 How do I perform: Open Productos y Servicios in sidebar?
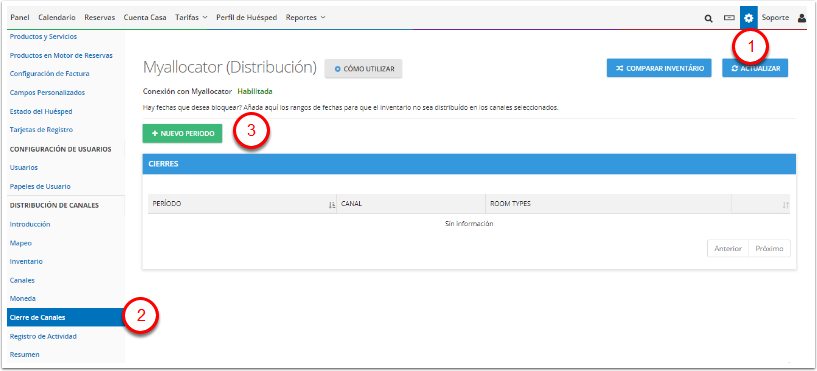pos(43,36)
